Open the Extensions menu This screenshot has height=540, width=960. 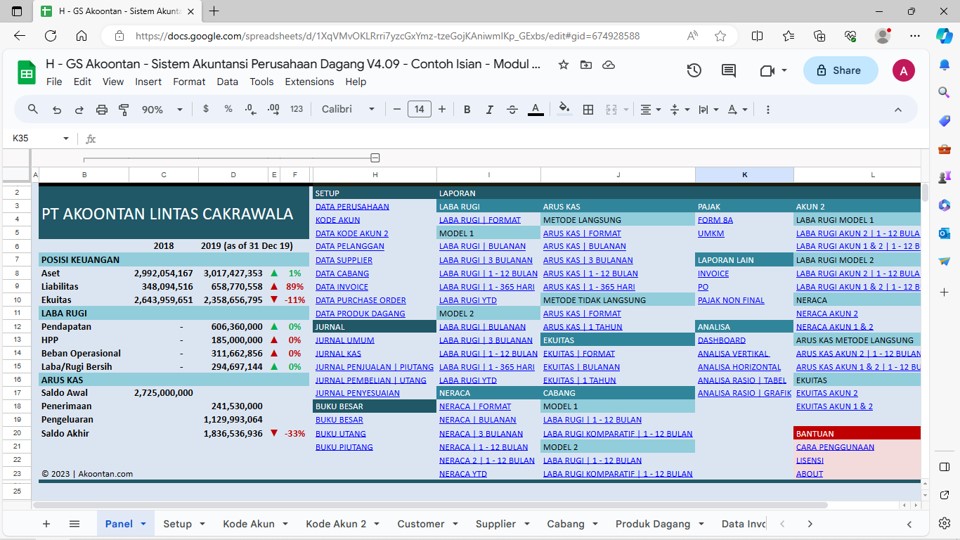(x=309, y=82)
